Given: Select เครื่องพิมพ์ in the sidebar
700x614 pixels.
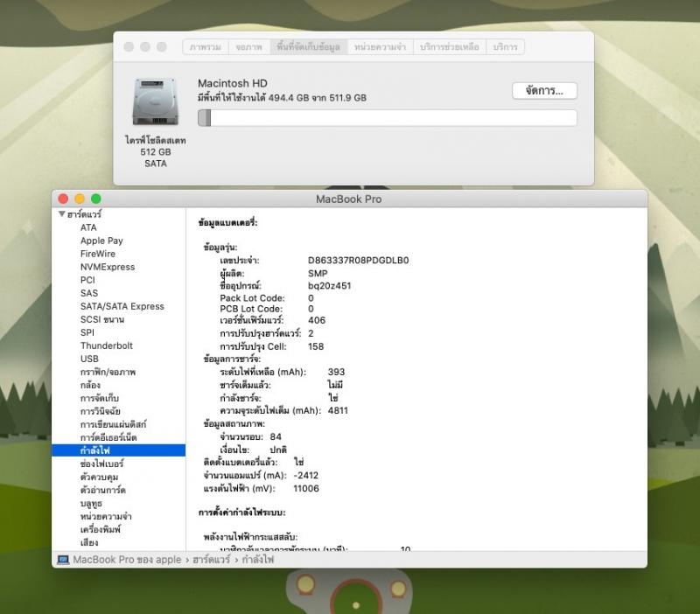Looking at the screenshot, I should pos(101,530).
